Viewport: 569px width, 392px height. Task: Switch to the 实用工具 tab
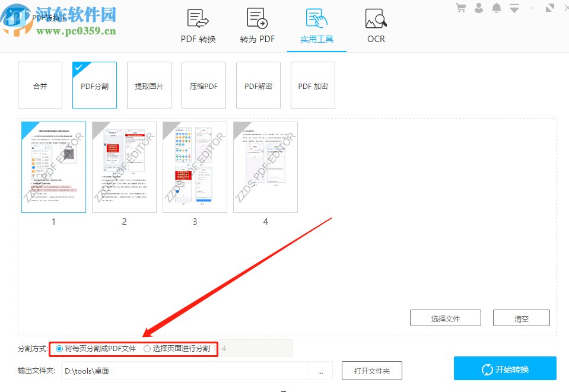tap(317, 26)
